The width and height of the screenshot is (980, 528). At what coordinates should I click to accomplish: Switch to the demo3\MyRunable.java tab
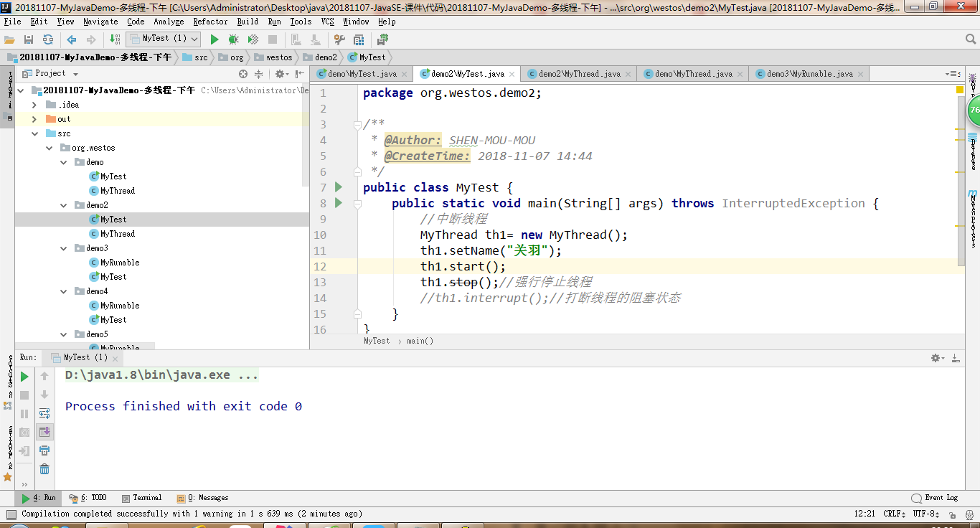point(810,74)
